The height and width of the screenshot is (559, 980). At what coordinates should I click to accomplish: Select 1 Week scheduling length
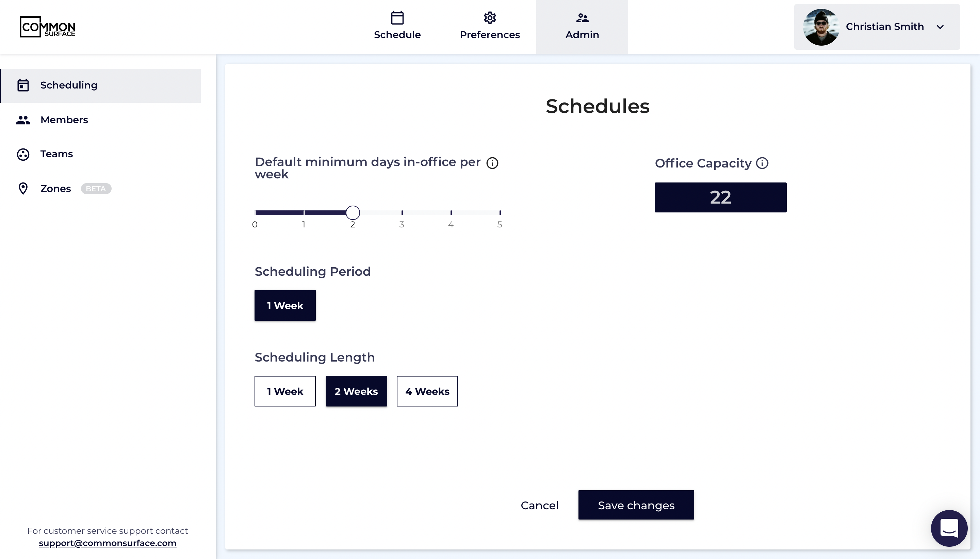click(285, 391)
